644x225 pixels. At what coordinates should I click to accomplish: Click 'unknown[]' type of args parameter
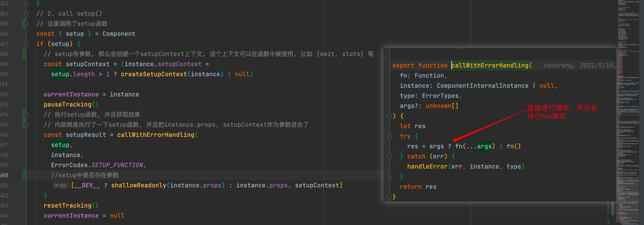442,106
